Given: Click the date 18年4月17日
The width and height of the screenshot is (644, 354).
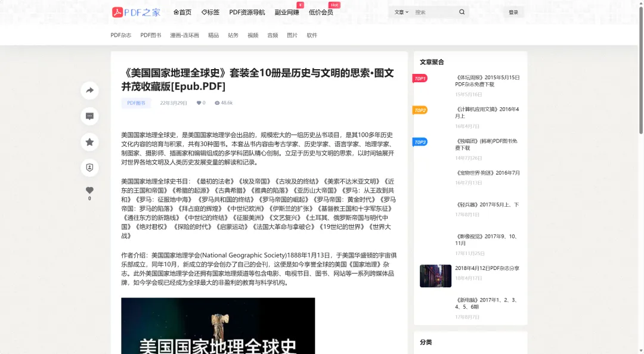Looking at the screenshot, I should click(x=468, y=278).
